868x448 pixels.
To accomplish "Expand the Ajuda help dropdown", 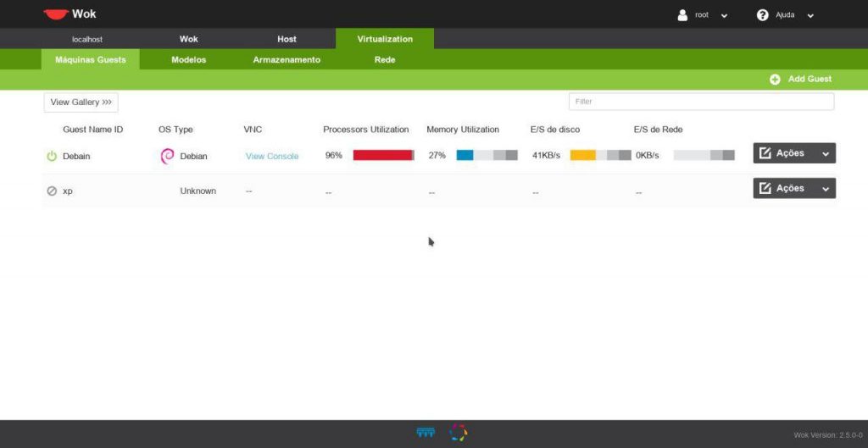I will click(x=810, y=15).
